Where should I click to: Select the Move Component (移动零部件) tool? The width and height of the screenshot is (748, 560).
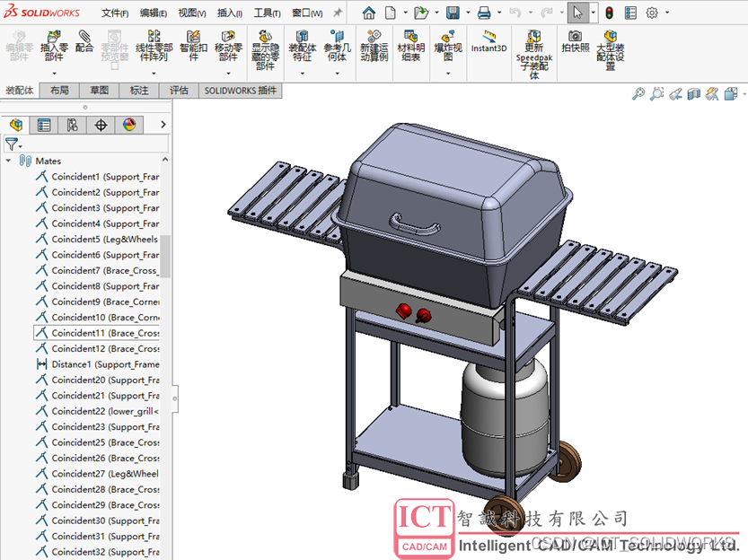pos(228,46)
